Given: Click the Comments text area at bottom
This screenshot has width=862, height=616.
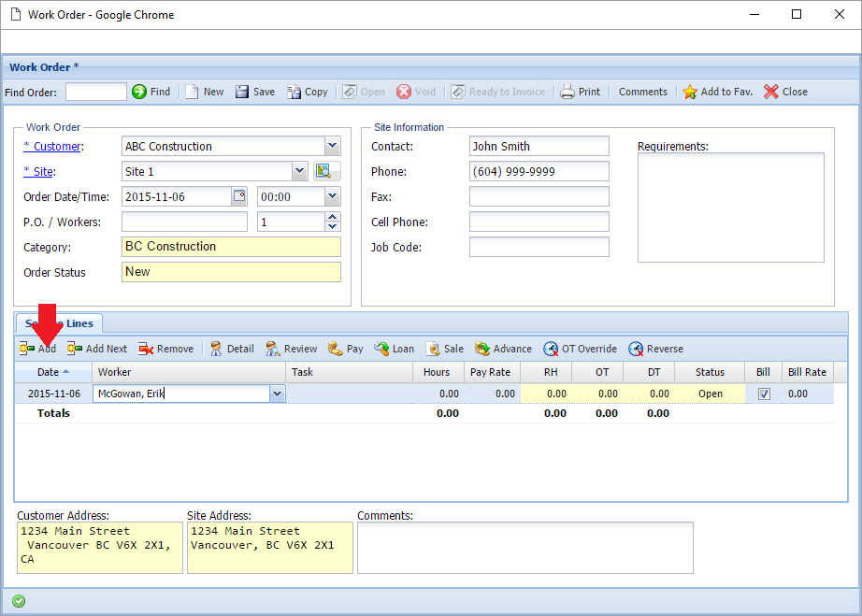Looking at the screenshot, I should 525,548.
